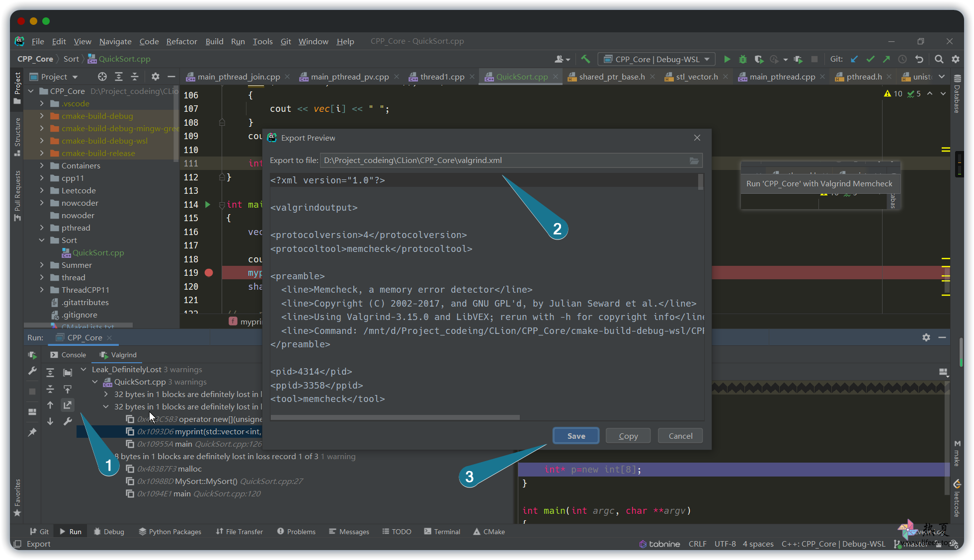Screen dimensions: 974x560
Task: Open the CPP_Core | Debug-WSL configuration dropdown
Action: [x=656, y=59]
